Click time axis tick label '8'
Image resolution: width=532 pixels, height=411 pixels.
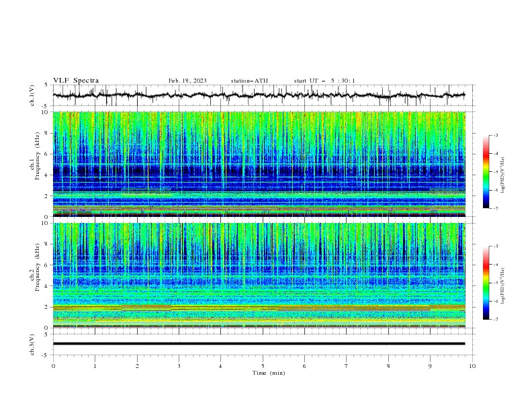point(388,366)
